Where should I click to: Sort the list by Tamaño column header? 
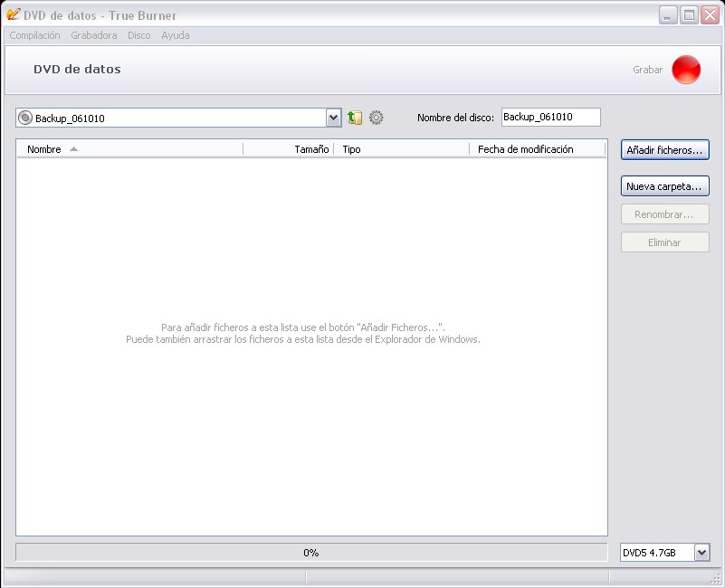click(x=289, y=149)
